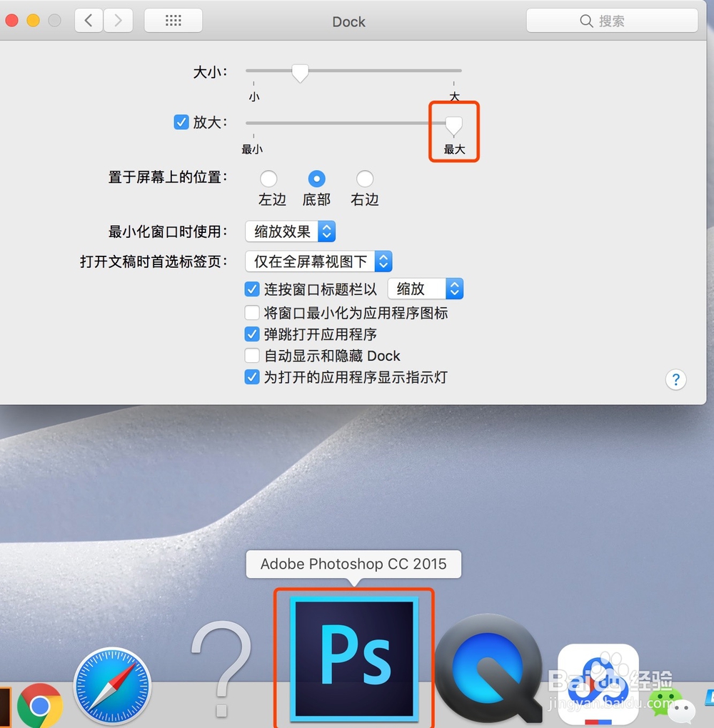Launch QuickTime Player from the Dock
Screen dimensions: 714x728
pyautogui.click(x=489, y=668)
